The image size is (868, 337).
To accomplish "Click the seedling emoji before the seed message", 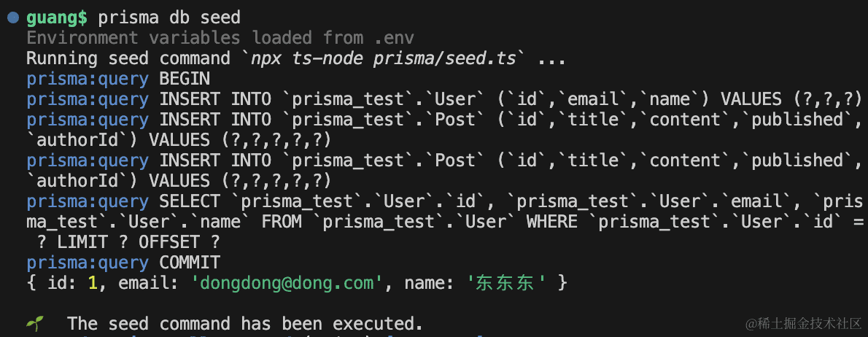I will tap(35, 323).
